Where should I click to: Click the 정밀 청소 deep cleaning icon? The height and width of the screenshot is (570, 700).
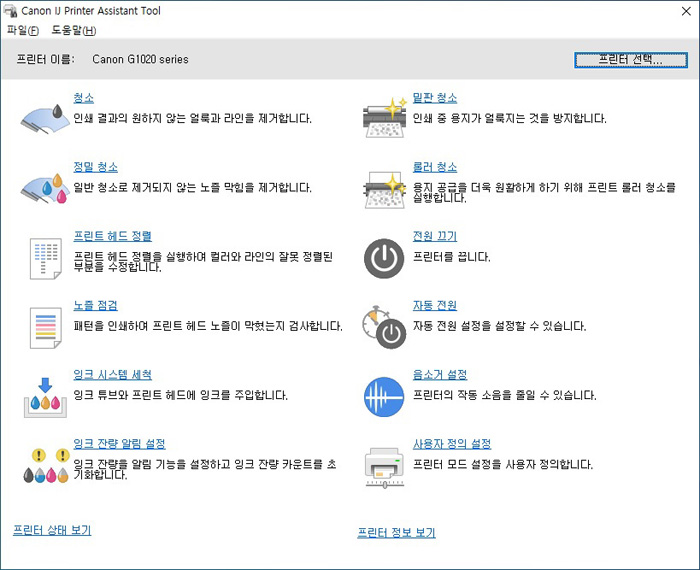(x=45, y=188)
